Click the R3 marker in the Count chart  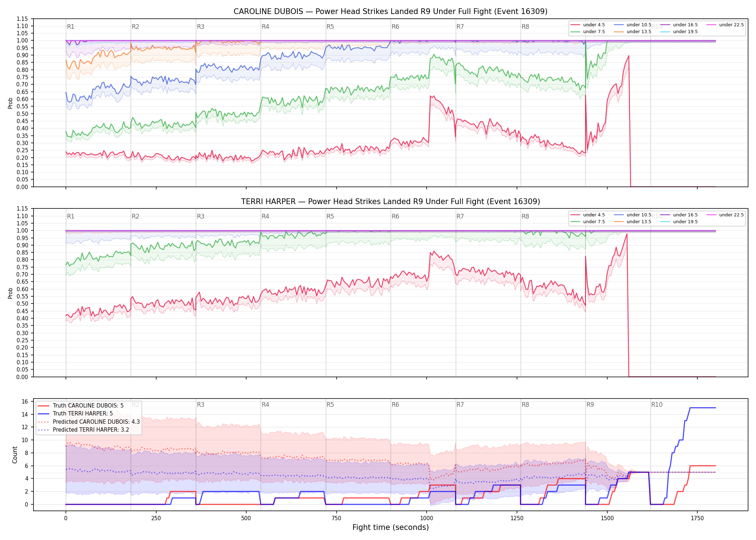pos(201,405)
